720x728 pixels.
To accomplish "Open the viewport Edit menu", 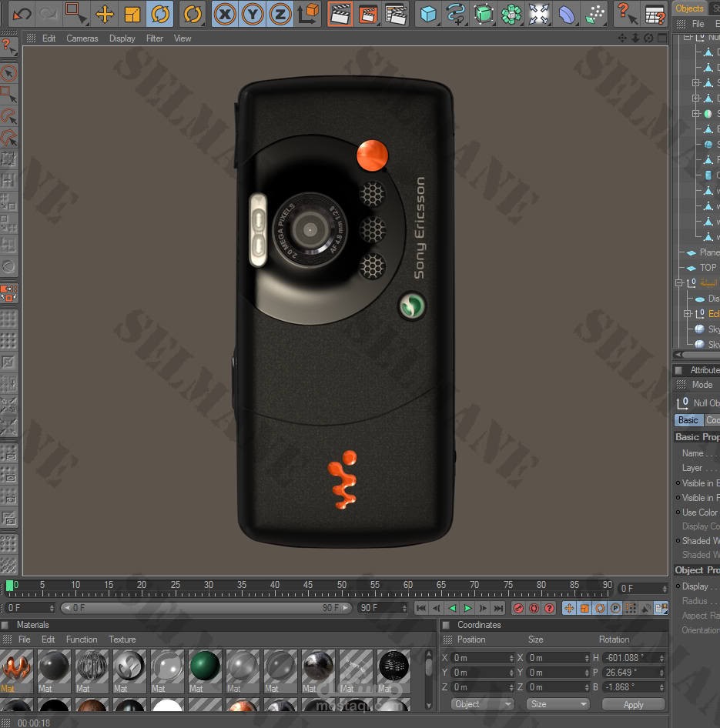I will (49, 38).
